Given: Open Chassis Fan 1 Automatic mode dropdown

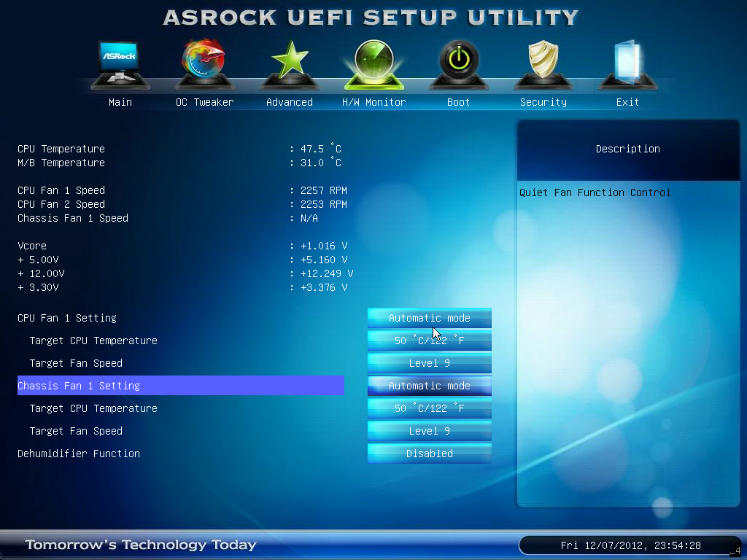Looking at the screenshot, I should pyautogui.click(x=429, y=386).
